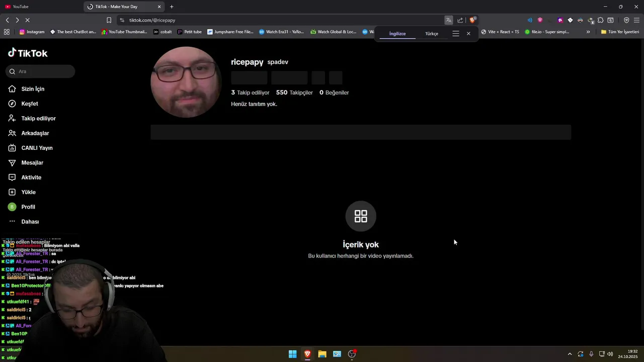This screenshot has width=644, height=362.
Task: Open the Instagram bookmark
Action: [32, 32]
